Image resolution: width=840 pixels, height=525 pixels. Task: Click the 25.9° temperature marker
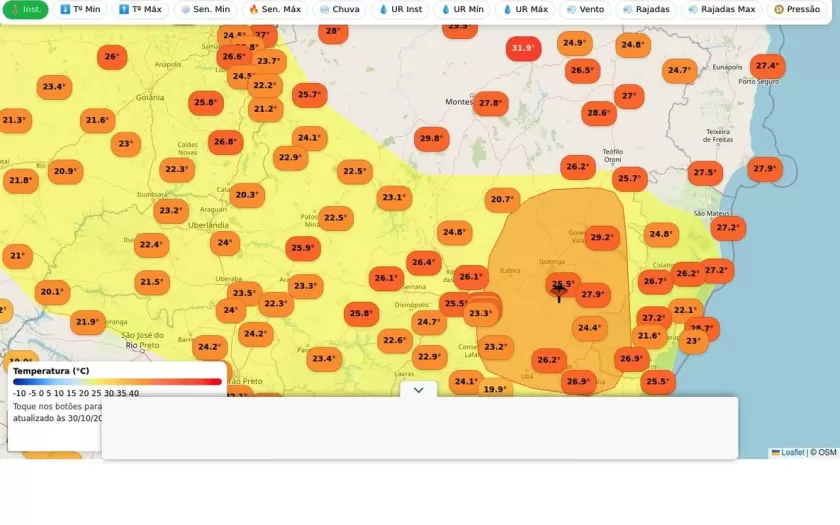[301, 248]
